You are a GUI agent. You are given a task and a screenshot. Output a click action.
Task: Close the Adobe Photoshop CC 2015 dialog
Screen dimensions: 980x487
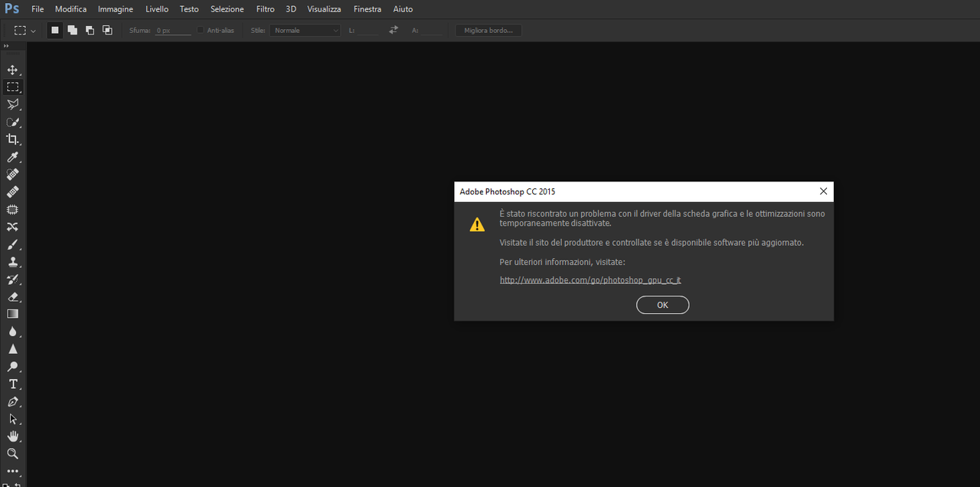click(823, 191)
